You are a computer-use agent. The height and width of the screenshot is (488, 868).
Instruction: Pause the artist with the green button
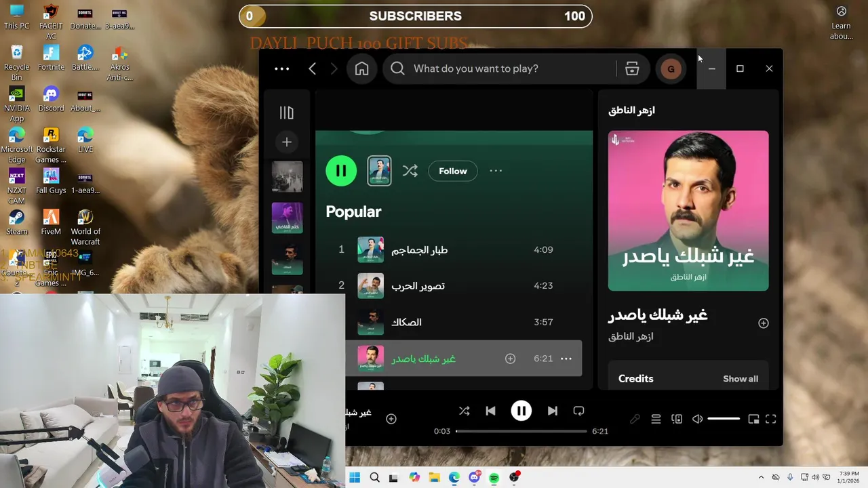341,171
